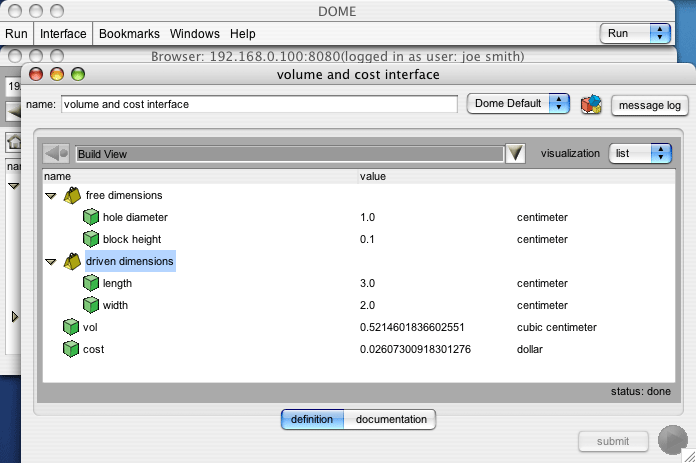Click vol value 0.5214601836602551
Screen dimensions: 696x463
pyautogui.click(x=412, y=327)
